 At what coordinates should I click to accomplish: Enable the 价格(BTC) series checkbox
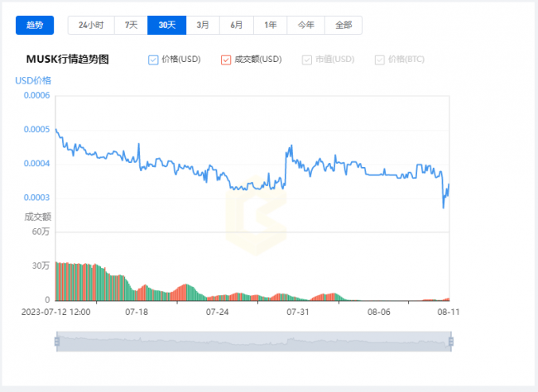(379, 60)
